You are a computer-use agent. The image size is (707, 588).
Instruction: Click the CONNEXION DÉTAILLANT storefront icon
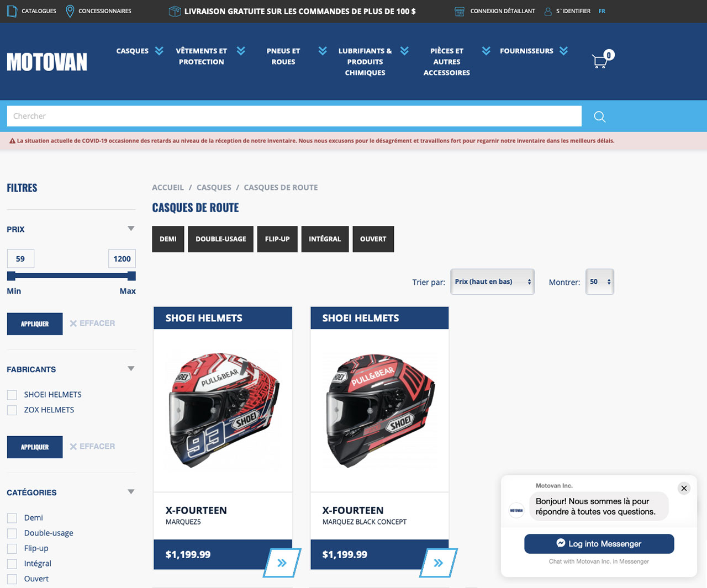click(458, 10)
